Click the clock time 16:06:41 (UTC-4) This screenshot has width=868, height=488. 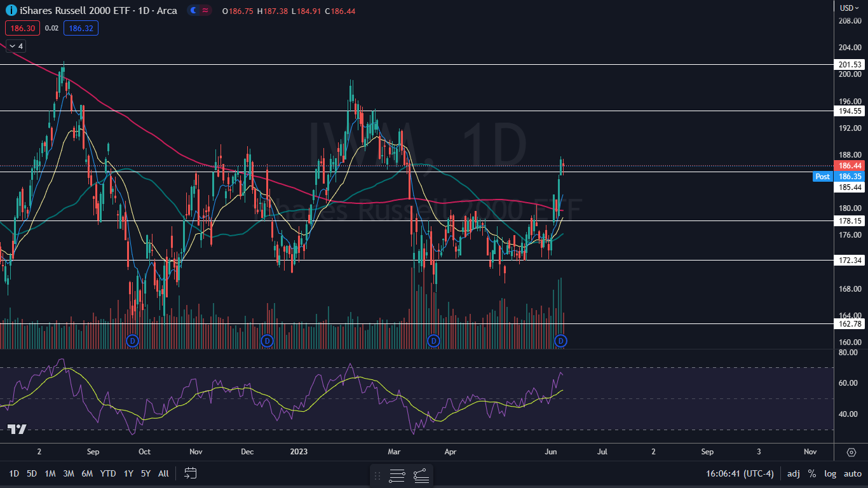740,473
